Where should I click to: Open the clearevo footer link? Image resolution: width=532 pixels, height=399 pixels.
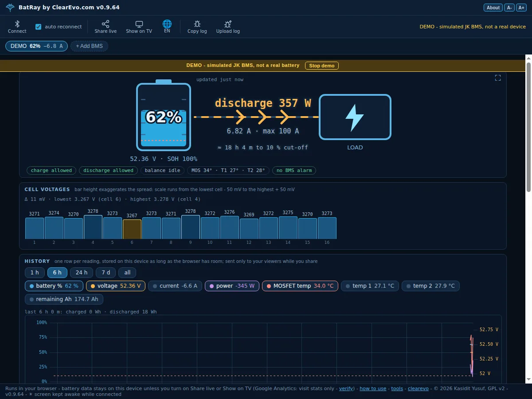418,388
